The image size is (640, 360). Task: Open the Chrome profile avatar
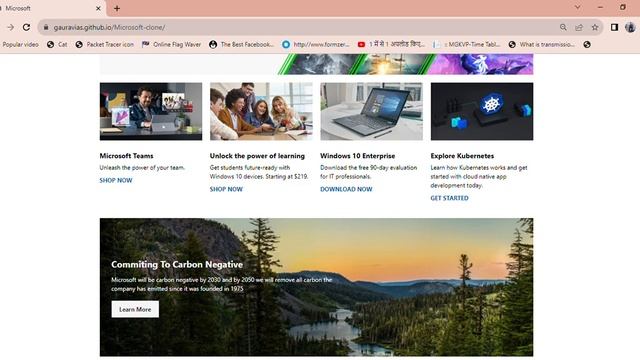630,27
